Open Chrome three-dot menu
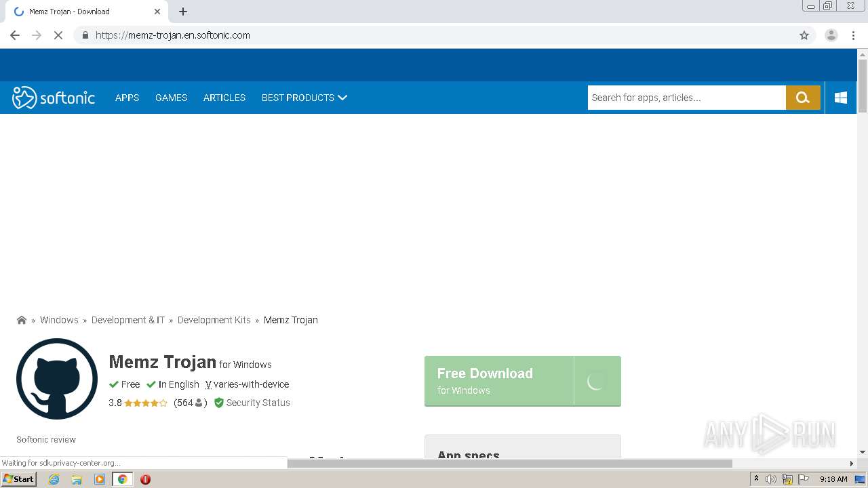This screenshot has width=868, height=488. (x=853, y=35)
